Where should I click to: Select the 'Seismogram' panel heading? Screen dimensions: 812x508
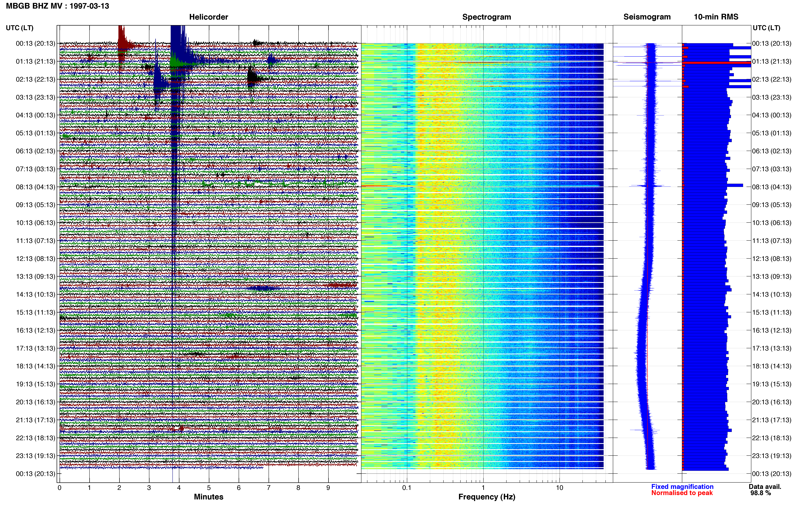pyautogui.click(x=647, y=17)
